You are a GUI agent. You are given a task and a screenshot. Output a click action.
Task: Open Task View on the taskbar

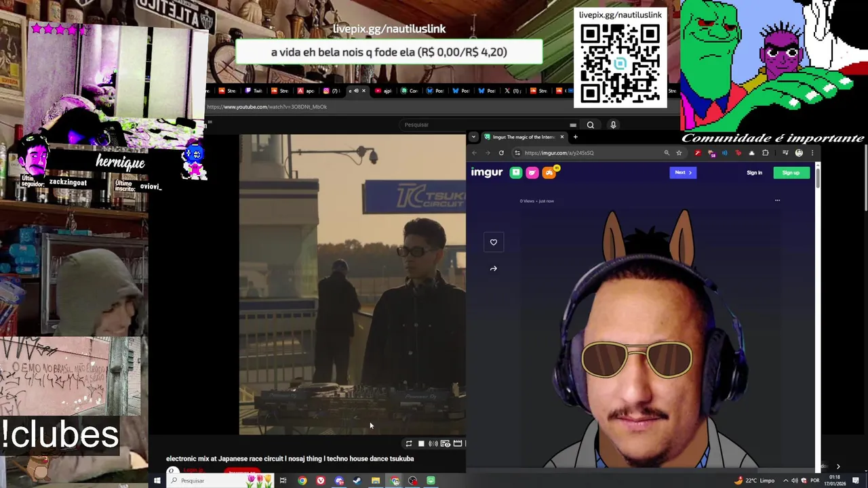(x=283, y=481)
